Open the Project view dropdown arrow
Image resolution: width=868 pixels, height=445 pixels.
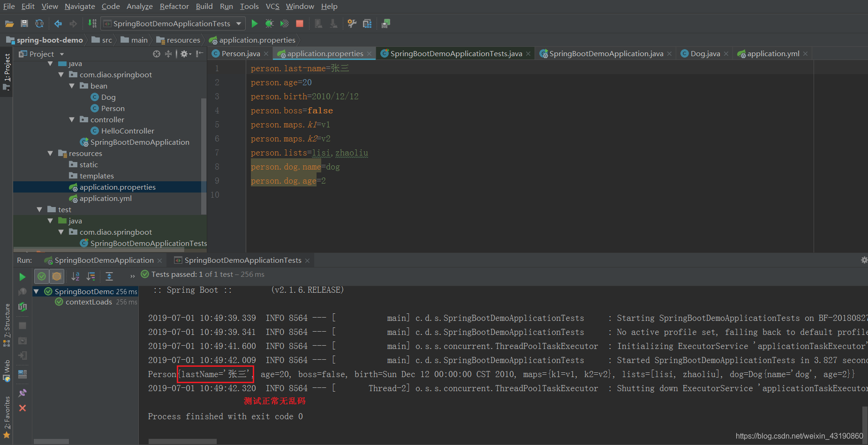[x=62, y=54]
